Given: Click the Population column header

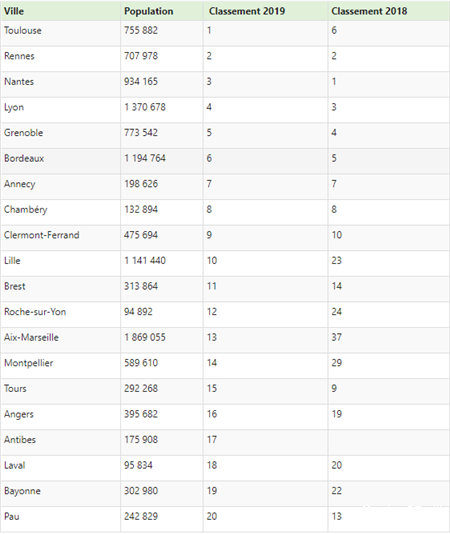Looking at the screenshot, I should [x=149, y=11].
